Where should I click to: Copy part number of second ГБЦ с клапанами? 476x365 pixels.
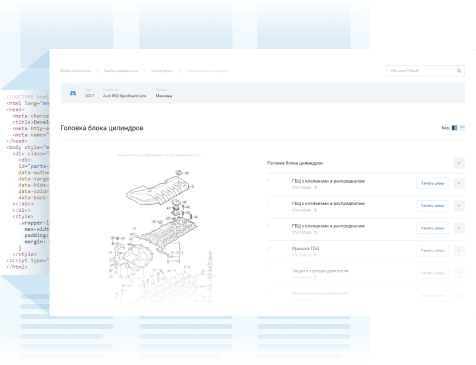click(315, 210)
